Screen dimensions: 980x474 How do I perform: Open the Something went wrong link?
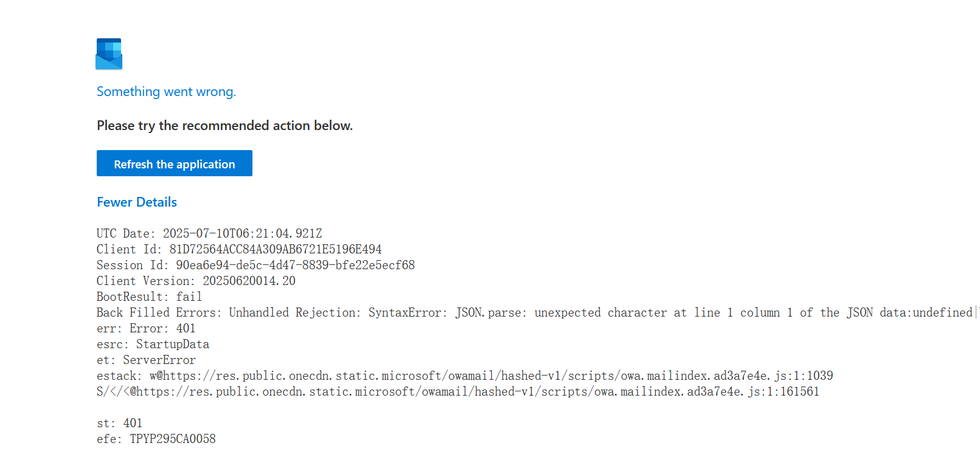[x=166, y=91]
